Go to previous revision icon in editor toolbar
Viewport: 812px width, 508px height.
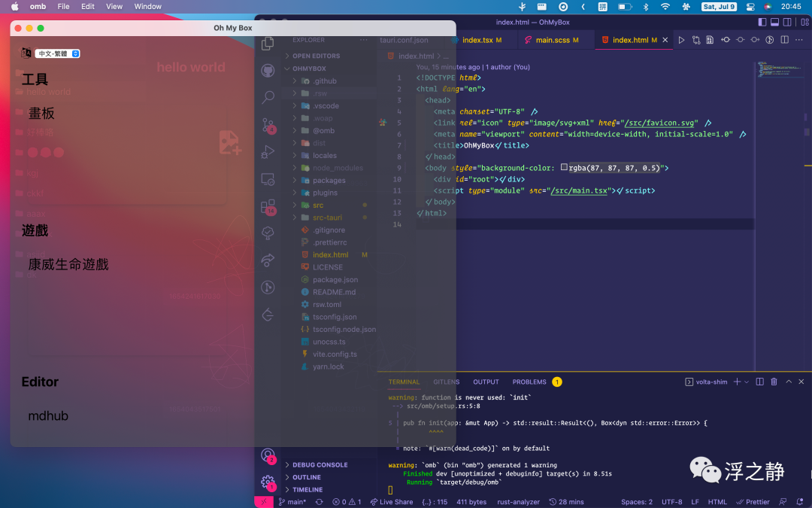pos(726,40)
